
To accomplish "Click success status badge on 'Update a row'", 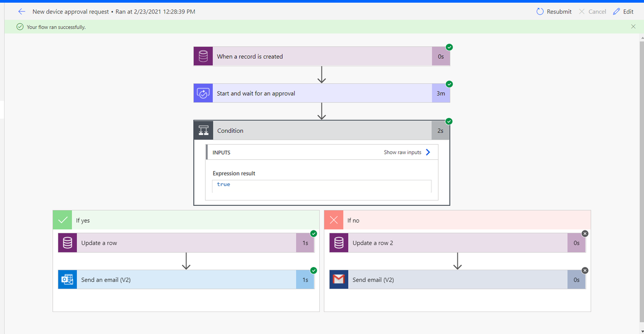I will tap(314, 233).
